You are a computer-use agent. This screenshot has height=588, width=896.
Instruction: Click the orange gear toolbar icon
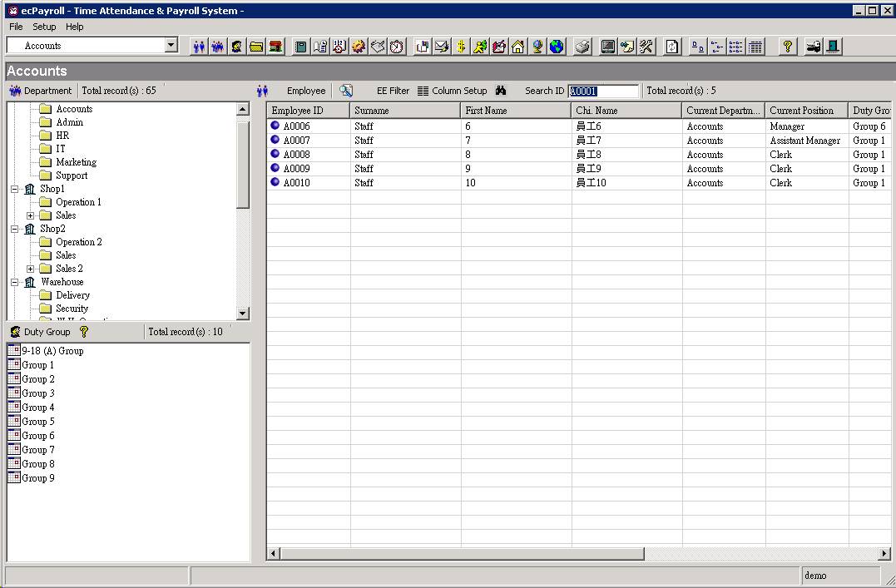coord(359,47)
